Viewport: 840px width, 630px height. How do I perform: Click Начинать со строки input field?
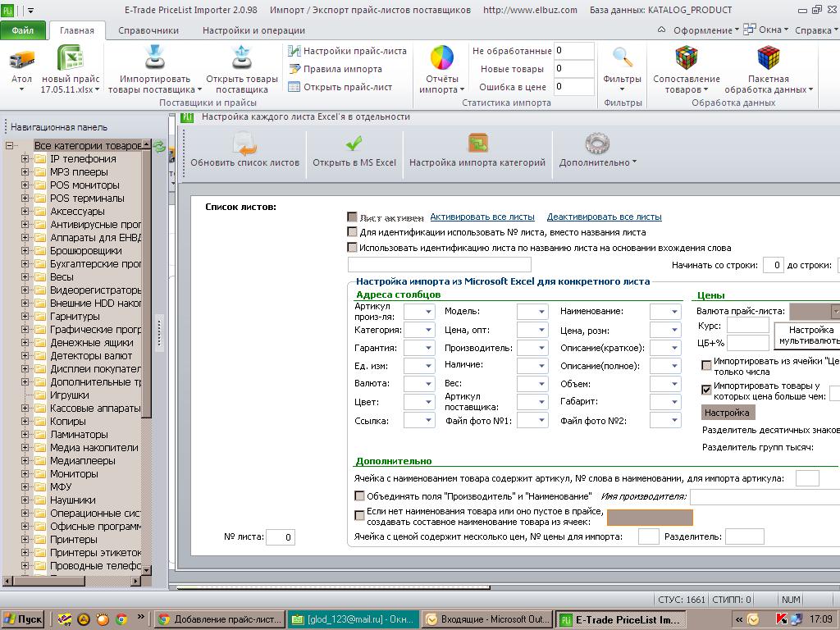773,265
